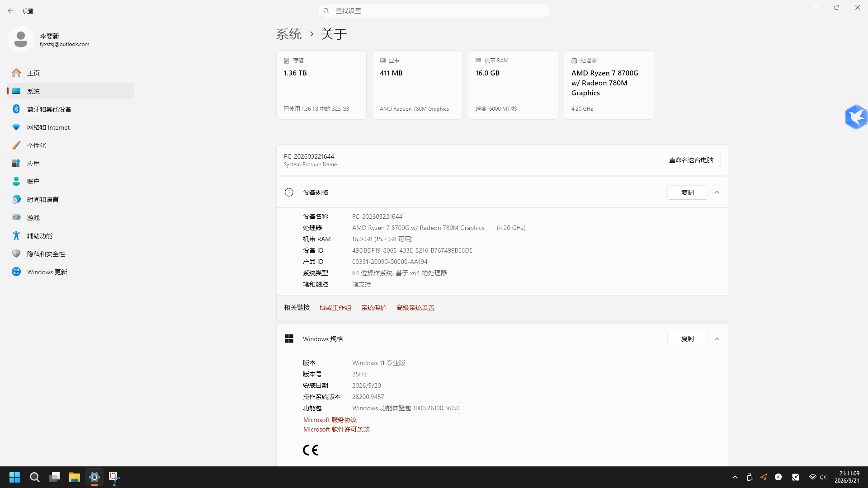Open the 存储 1.36 TB card

coord(321,85)
